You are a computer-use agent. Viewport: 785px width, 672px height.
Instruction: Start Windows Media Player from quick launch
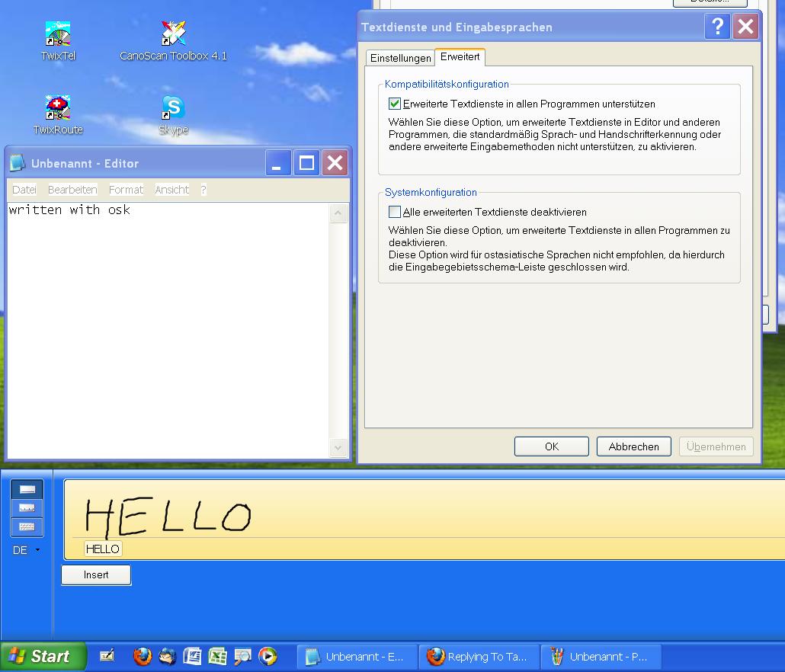[268, 656]
